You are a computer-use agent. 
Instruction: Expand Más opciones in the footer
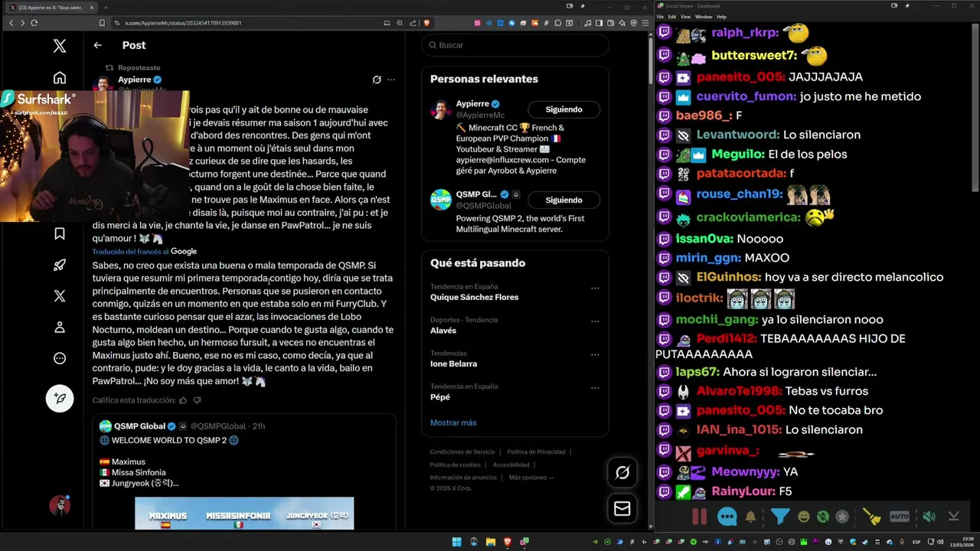[531, 478]
